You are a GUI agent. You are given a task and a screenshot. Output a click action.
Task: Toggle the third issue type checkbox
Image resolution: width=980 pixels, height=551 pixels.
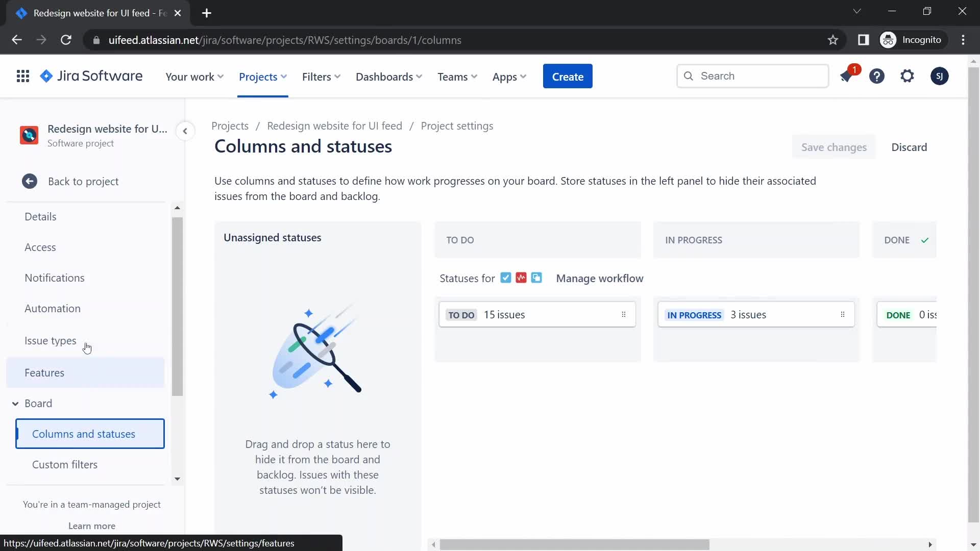click(536, 278)
